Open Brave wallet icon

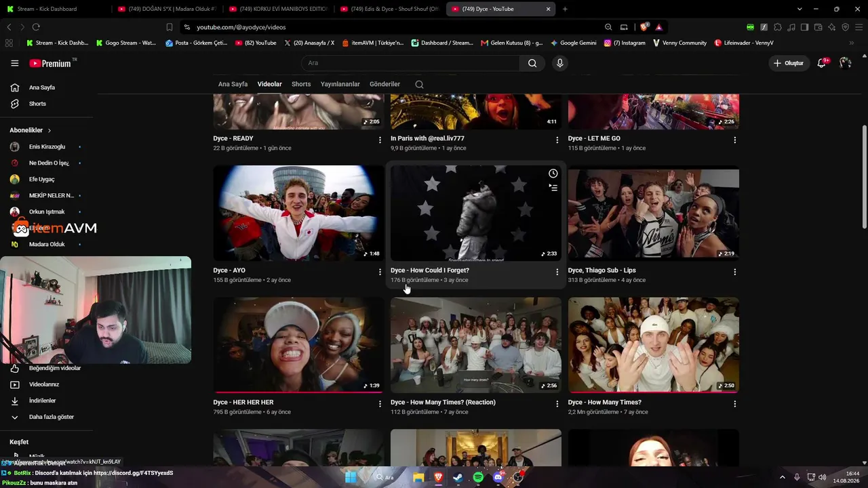coord(818,27)
